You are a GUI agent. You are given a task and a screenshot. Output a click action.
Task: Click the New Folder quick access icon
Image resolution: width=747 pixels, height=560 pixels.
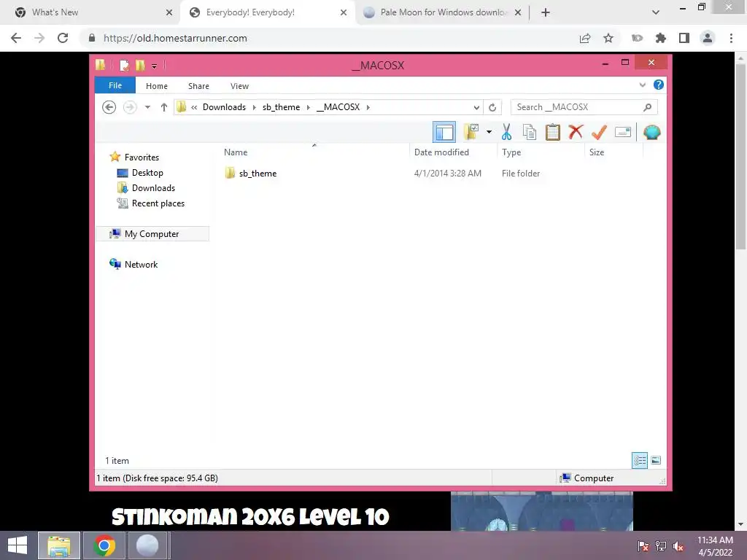point(140,65)
